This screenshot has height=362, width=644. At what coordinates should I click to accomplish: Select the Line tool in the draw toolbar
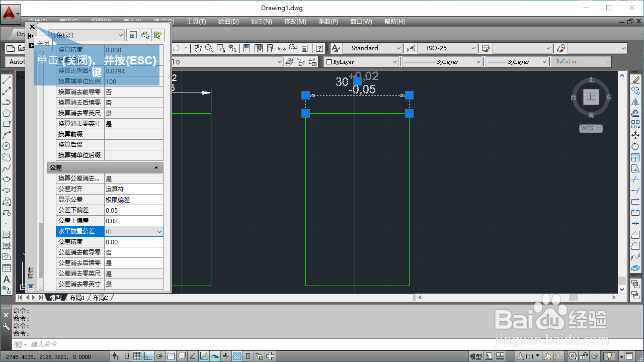point(7,80)
